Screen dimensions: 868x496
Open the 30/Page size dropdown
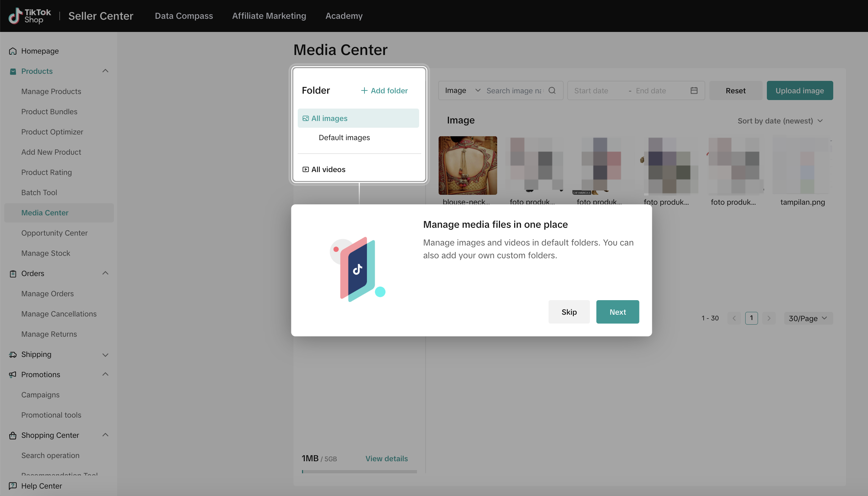tap(808, 318)
